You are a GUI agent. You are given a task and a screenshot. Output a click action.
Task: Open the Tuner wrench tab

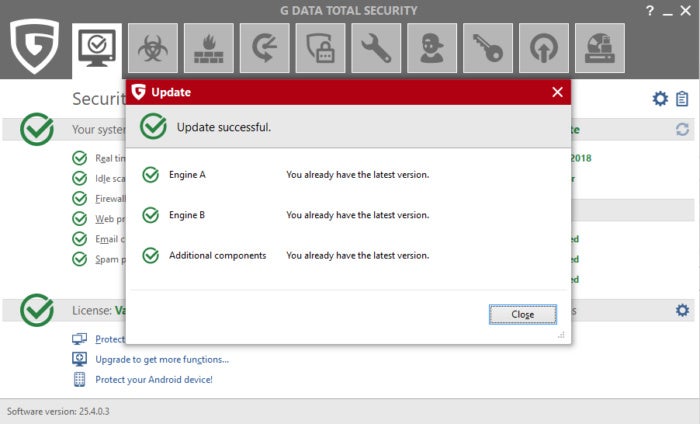point(376,48)
